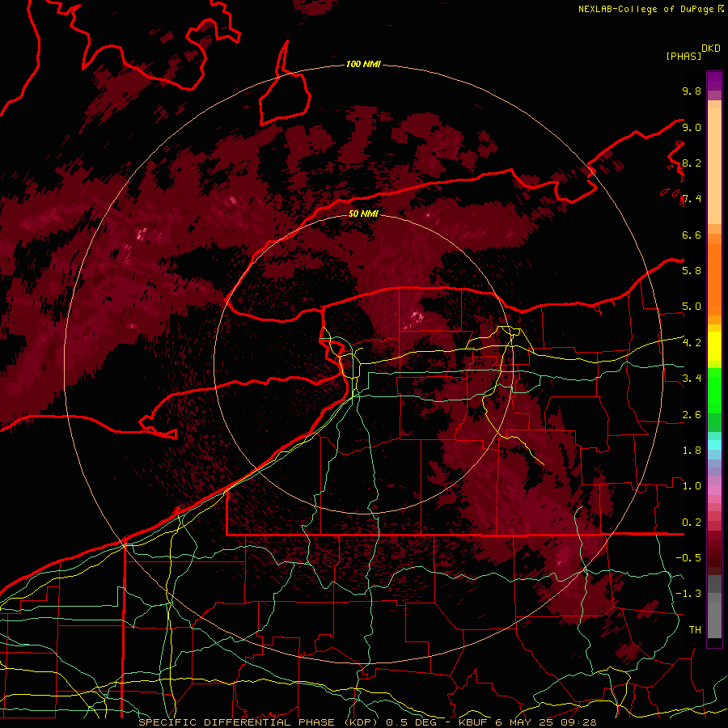Click the 9.8 value on the scale
Viewport: 728px width, 728px height.
tap(692, 91)
